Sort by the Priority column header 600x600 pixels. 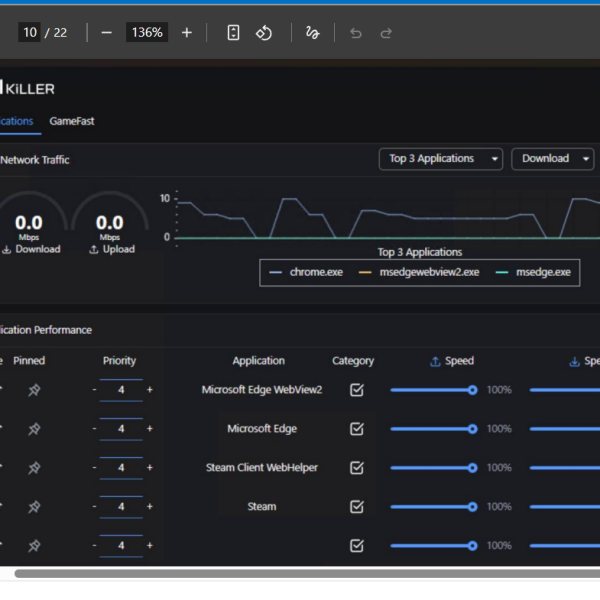point(119,360)
